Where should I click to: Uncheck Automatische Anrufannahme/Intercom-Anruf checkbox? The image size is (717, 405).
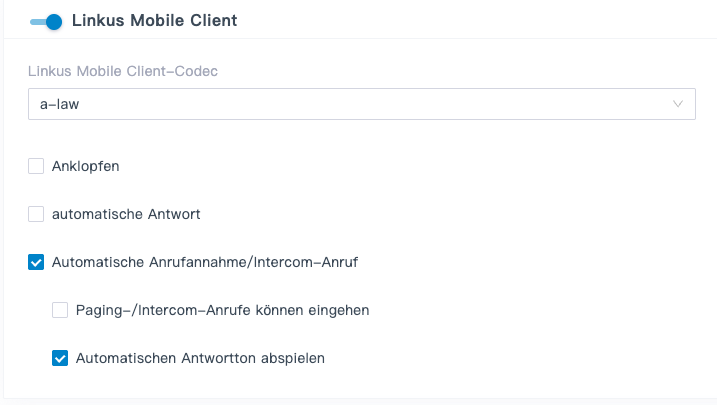[x=36, y=262]
